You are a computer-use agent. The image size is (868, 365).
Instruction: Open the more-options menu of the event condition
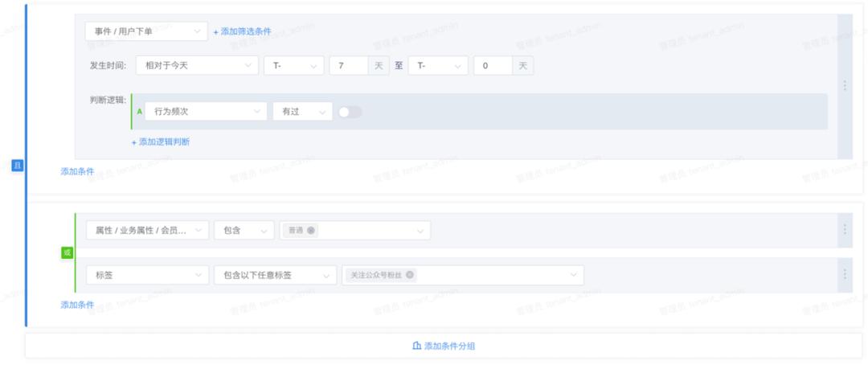coord(845,85)
